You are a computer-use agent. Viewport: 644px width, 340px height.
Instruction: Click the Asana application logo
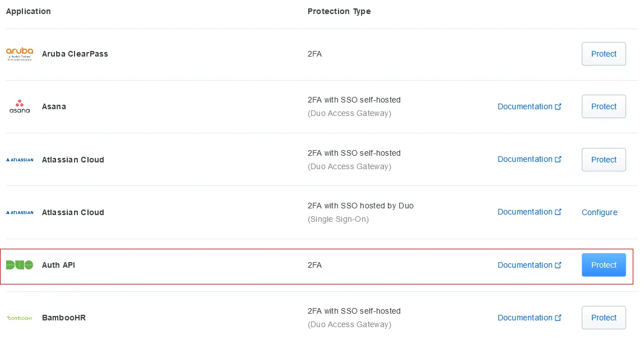[19, 106]
